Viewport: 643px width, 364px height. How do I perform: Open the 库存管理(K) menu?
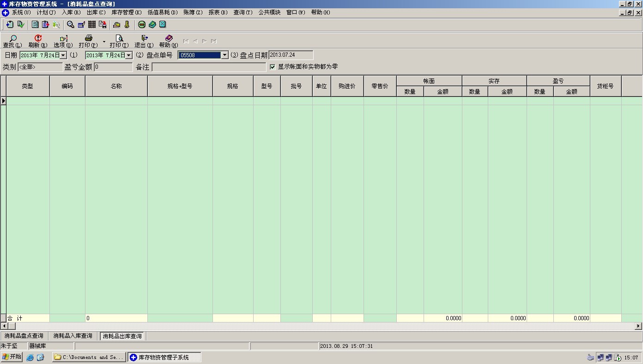[127, 12]
